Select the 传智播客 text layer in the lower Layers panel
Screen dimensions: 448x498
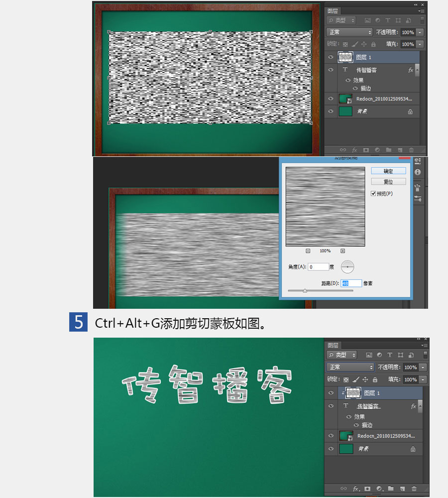tap(373, 406)
